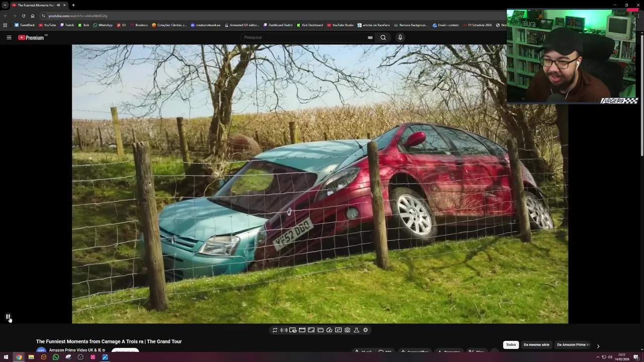The width and height of the screenshot is (644, 362).
Task: Open the on-screen keyboard icon in search
Action: pos(370,37)
